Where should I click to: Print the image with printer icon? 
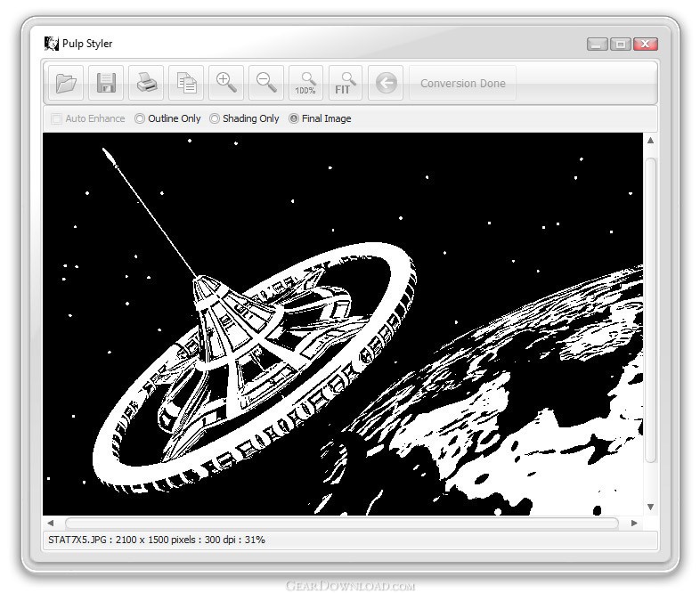pyautogui.click(x=146, y=83)
